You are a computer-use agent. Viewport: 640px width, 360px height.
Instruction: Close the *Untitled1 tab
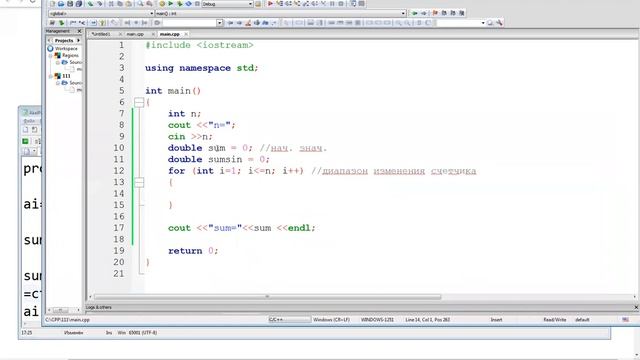(120, 34)
